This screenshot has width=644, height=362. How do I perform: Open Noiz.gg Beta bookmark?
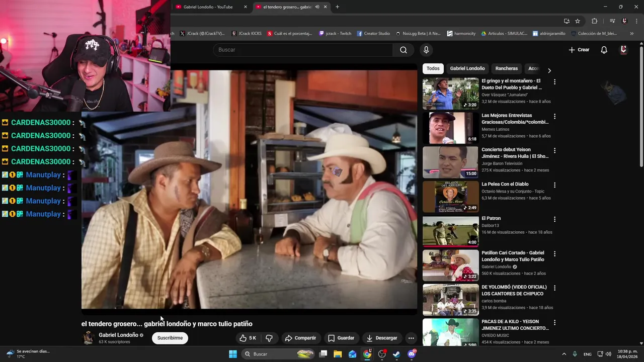[418, 33]
